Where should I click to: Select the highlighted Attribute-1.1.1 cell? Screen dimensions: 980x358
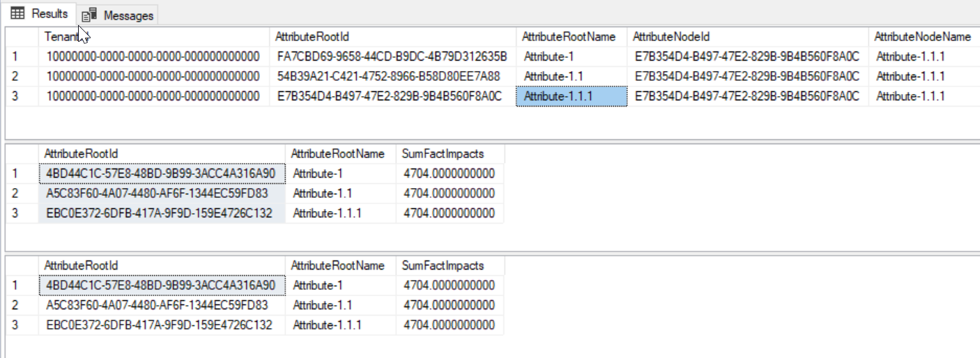click(572, 96)
